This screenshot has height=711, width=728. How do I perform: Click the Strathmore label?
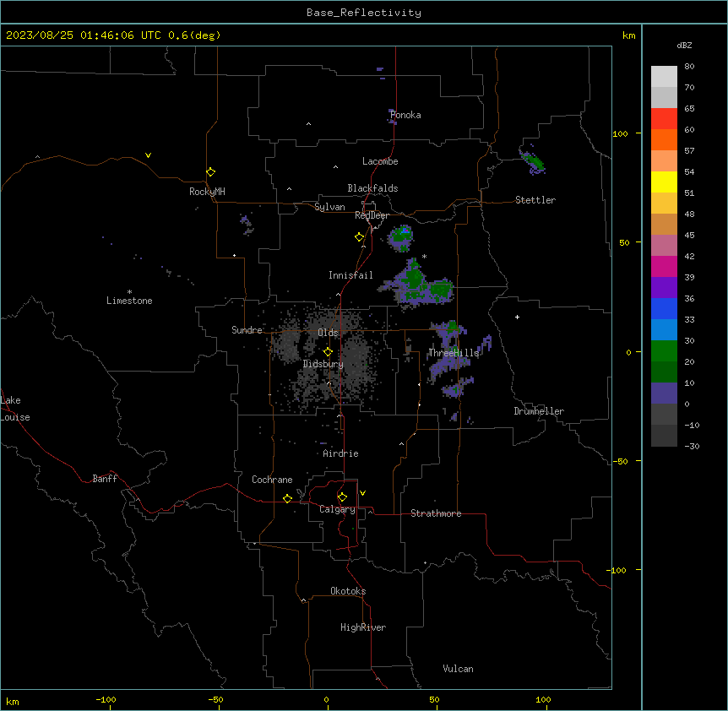(x=436, y=513)
